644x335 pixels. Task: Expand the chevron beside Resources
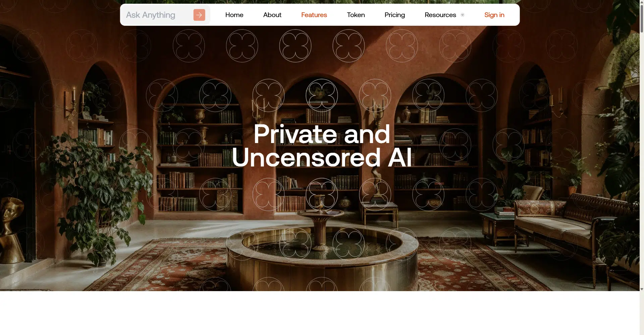(463, 15)
